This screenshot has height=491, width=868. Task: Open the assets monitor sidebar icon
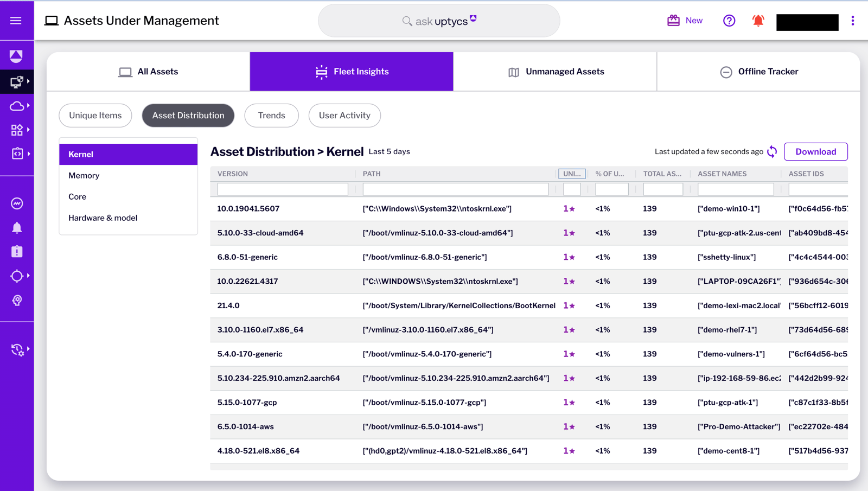click(x=16, y=82)
